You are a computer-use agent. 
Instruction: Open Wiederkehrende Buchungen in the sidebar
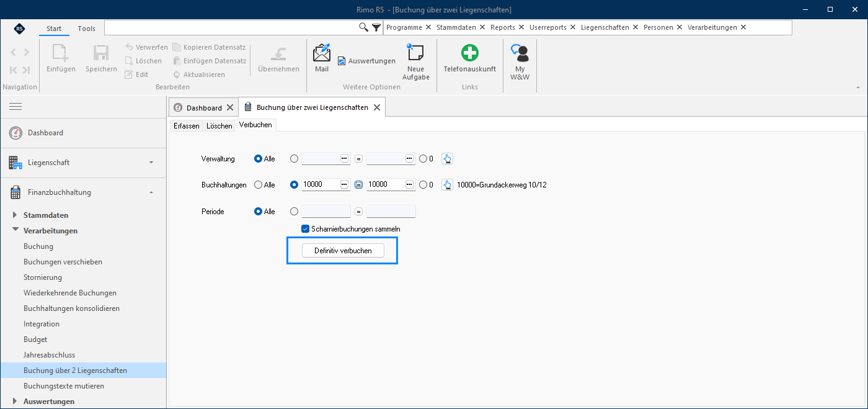click(x=70, y=293)
